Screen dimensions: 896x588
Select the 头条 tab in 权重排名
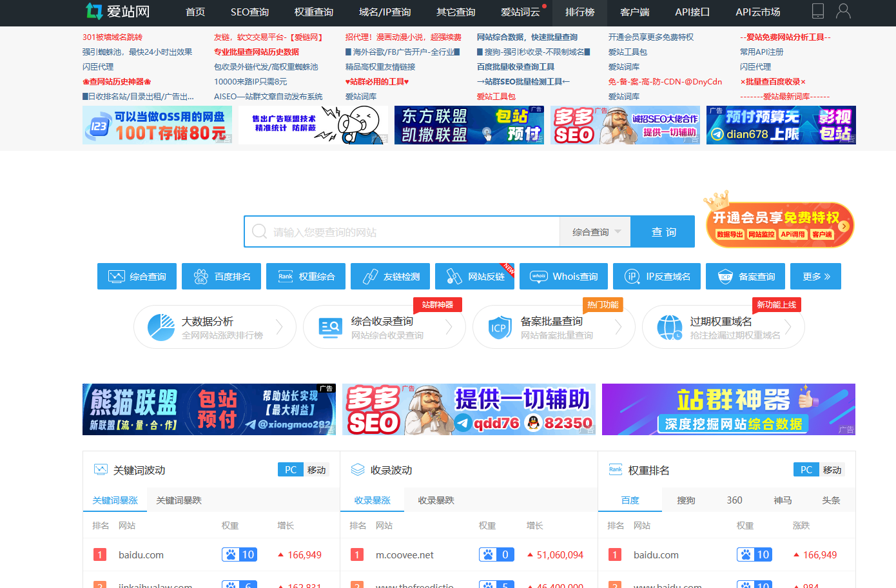tap(831, 500)
